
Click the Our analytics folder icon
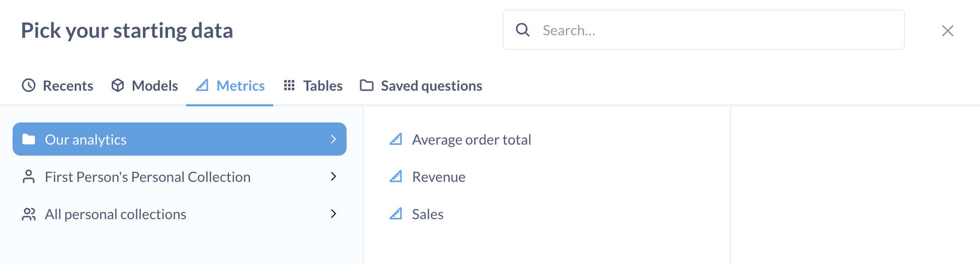tap(29, 140)
